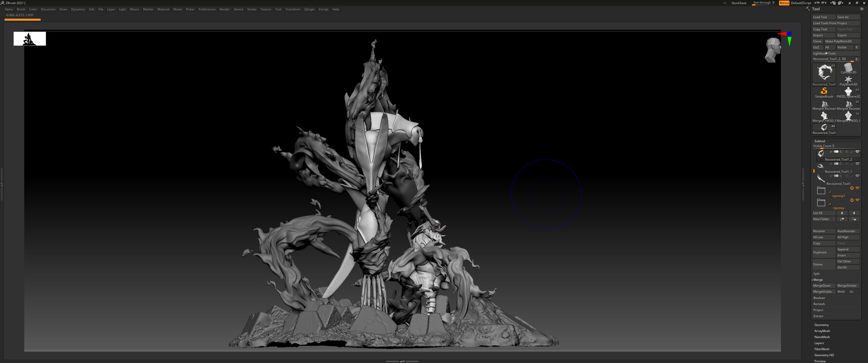Click Save As button
The height and width of the screenshot is (363, 868).
click(848, 17)
